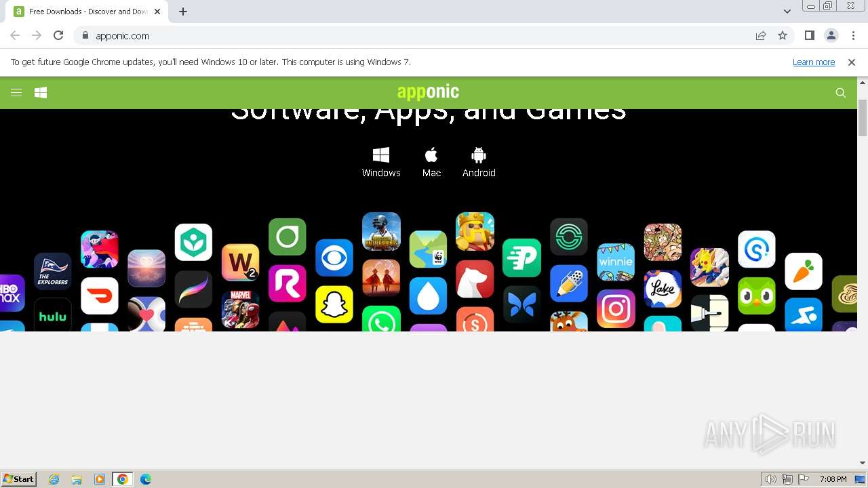
Task: Open The Explorers app icon
Action: (x=53, y=271)
